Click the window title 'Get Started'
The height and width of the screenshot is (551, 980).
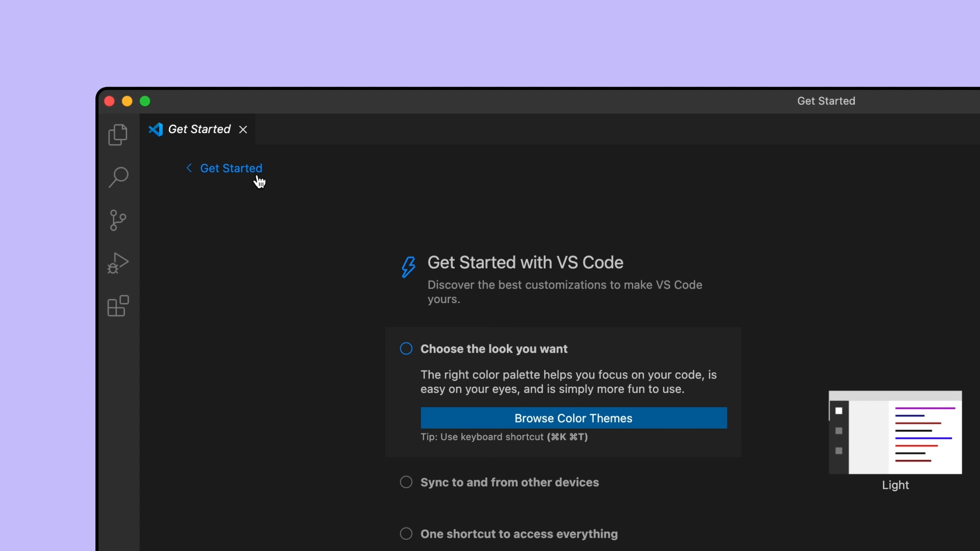pos(826,101)
